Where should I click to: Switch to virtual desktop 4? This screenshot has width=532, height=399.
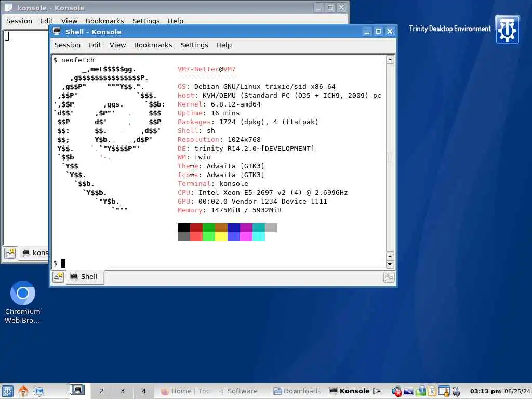[x=144, y=391]
